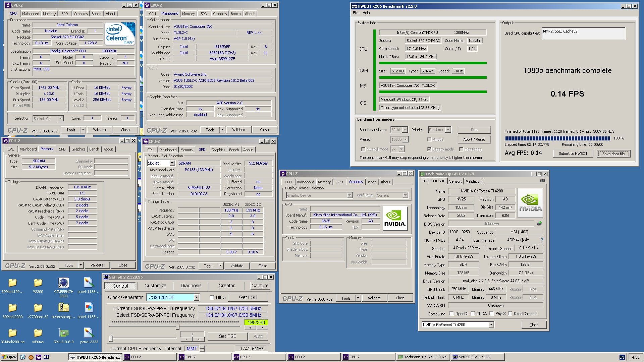
Task: Click Used CPU capabilities text field
Action: [583, 34]
